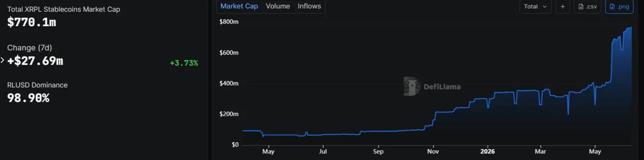Click the +$27.69m change value

tap(35, 61)
